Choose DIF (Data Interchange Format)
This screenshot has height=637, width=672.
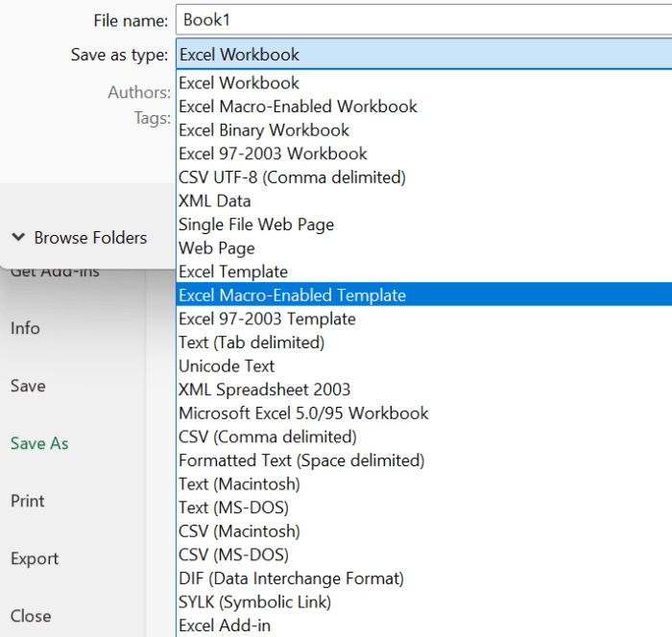(x=291, y=578)
